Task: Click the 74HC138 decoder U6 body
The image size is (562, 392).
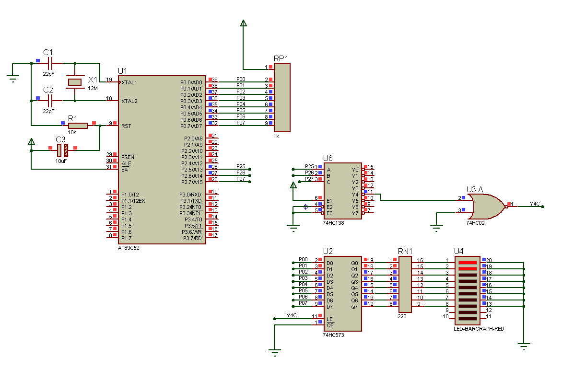Action: [343, 191]
